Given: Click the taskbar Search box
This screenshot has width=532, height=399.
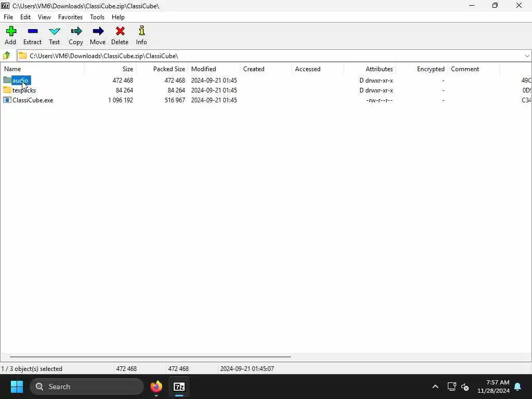Looking at the screenshot, I should click(87, 387).
